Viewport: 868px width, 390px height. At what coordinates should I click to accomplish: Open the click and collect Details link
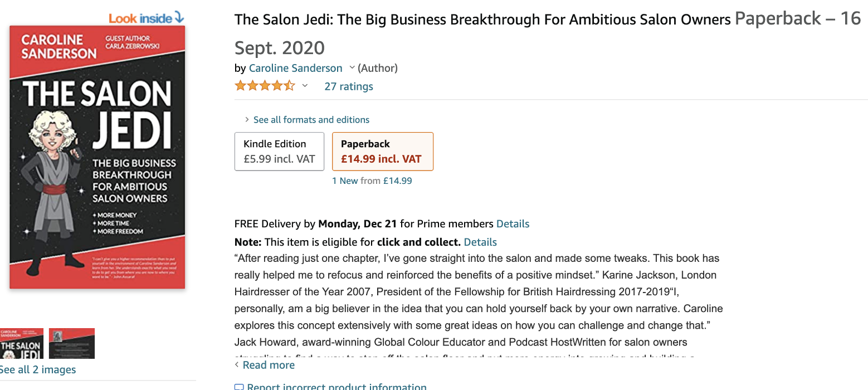point(480,242)
